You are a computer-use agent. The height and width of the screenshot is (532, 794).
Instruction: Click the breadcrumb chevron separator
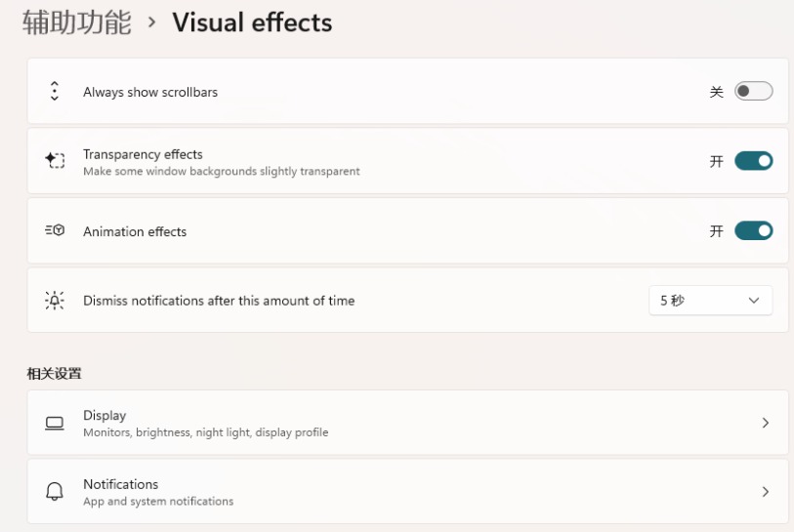tap(151, 21)
